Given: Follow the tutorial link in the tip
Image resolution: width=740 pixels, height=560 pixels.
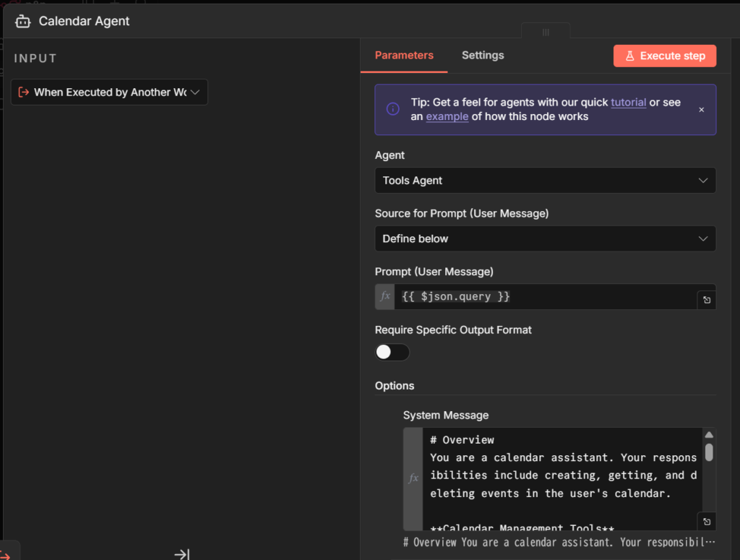Looking at the screenshot, I should (628, 103).
